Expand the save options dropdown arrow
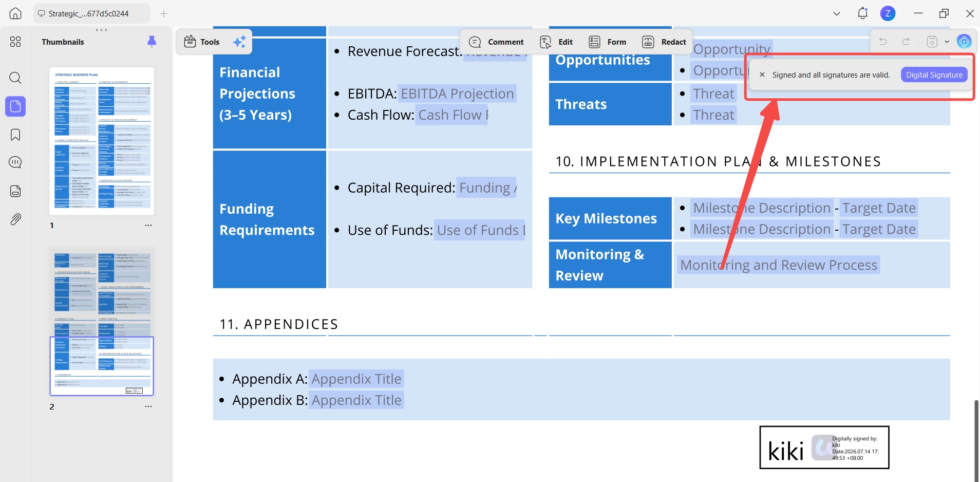 (x=947, y=42)
